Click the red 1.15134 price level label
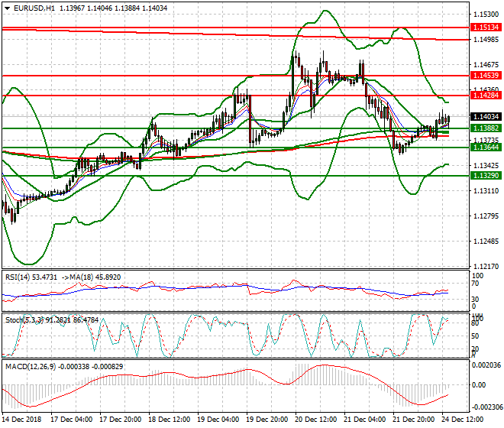Screen dimensions: 504x428 pos(486,28)
